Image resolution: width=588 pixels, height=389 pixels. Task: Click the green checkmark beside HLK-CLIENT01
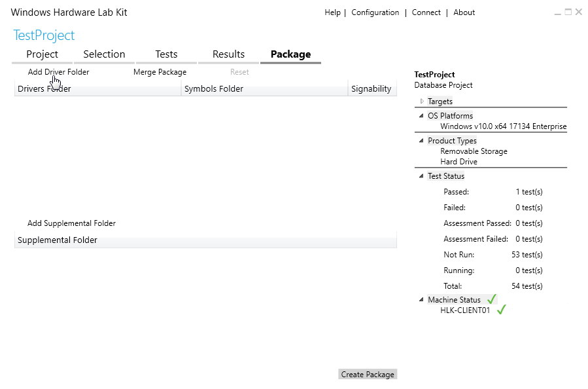pos(502,310)
